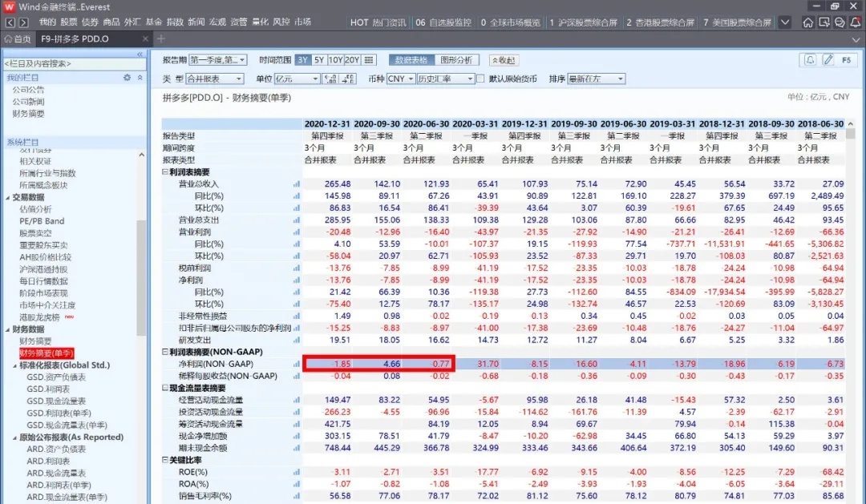Click the notification bell icon near F5
The width and height of the screenshot is (866, 504).
[810, 60]
